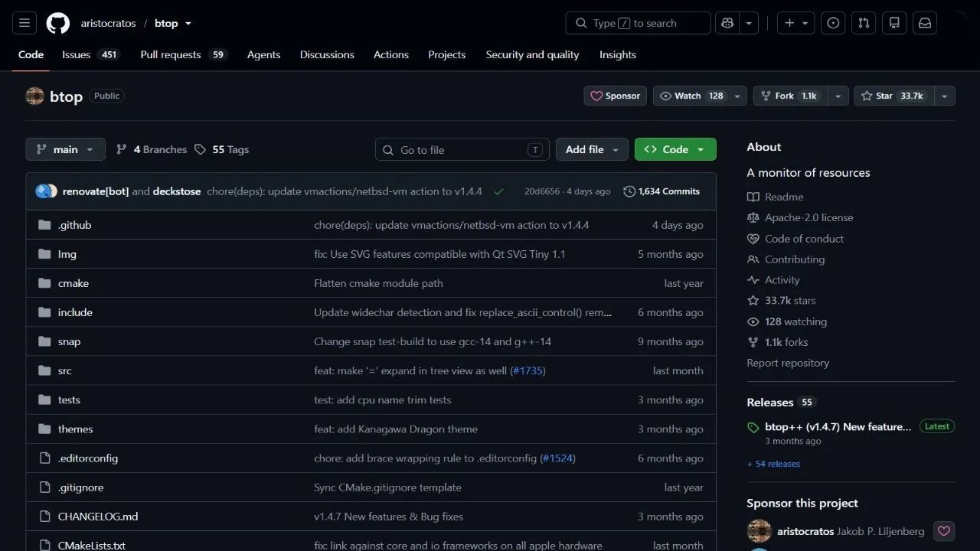980x551 pixels.
Task: Open commit hash 20d6656
Action: coord(542,191)
